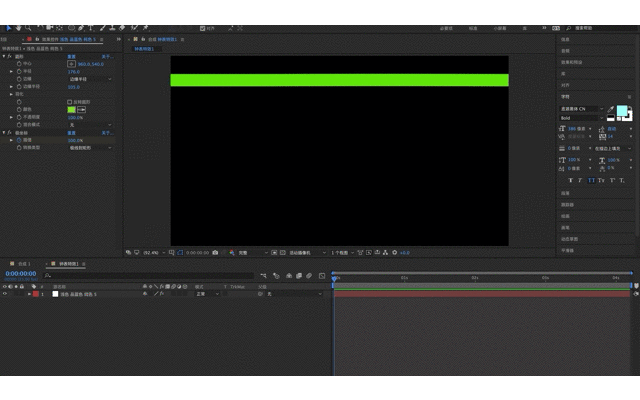Open the edge type dropdown

90,79
